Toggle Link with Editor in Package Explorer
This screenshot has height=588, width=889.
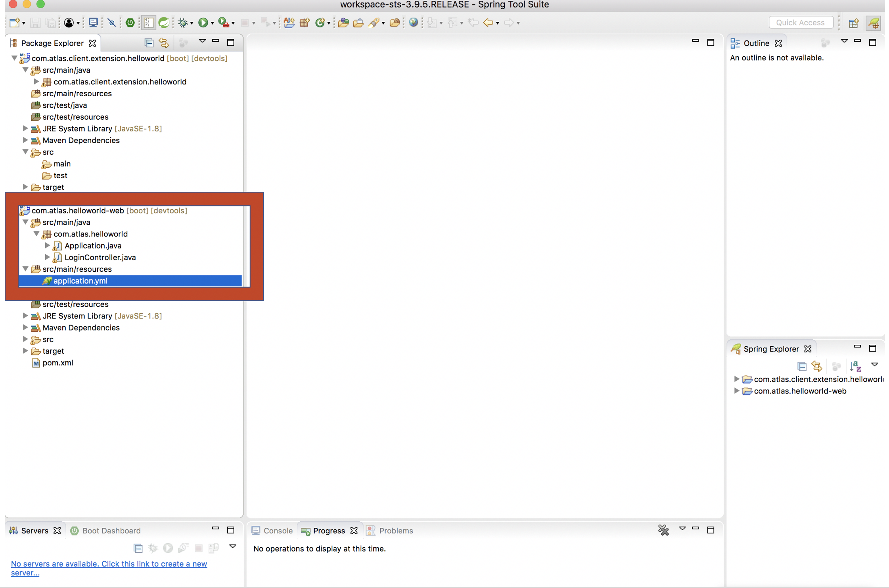coord(164,42)
